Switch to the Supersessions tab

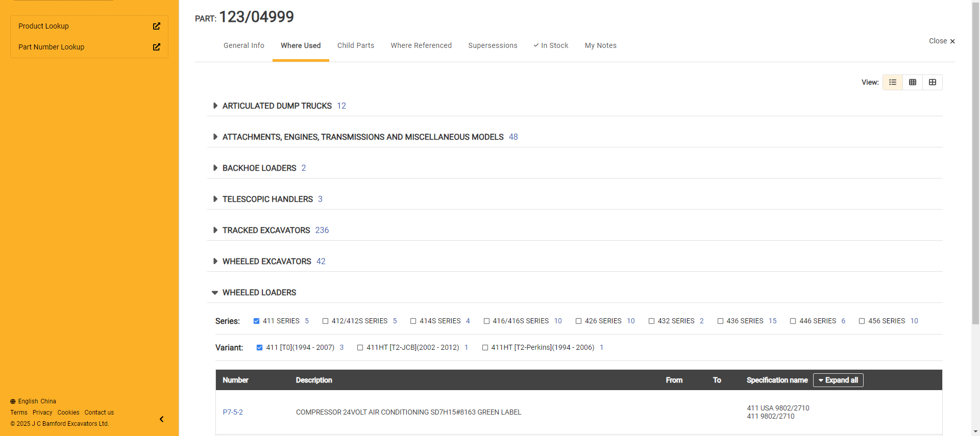click(x=493, y=45)
